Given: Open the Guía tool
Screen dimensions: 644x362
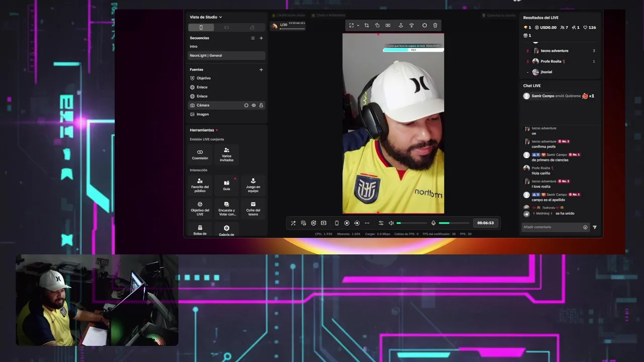Looking at the screenshot, I should [226, 185].
